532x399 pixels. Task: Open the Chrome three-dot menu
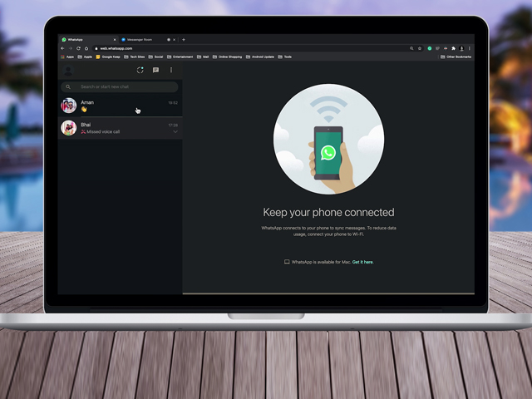coord(470,48)
